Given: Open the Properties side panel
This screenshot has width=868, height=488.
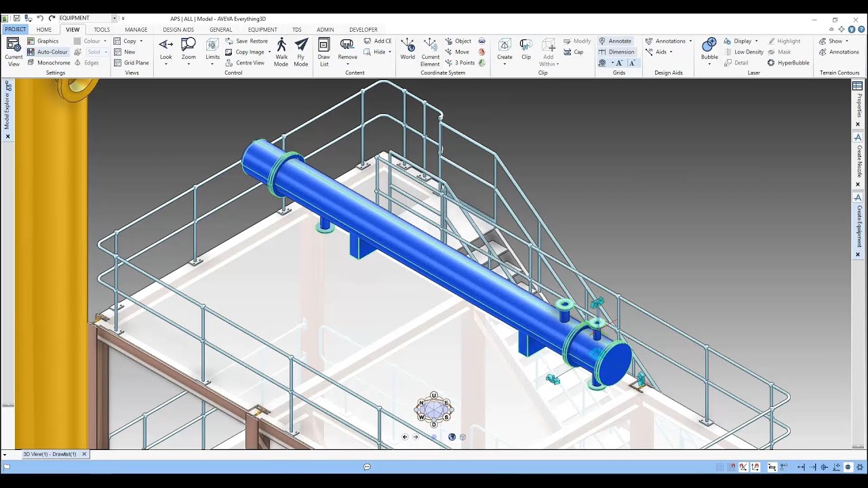Looking at the screenshot, I should tap(859, 105).
